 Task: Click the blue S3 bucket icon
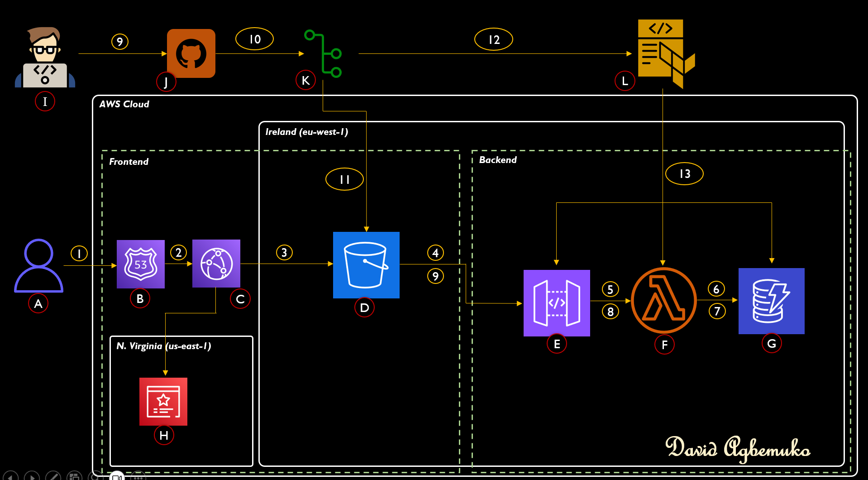tap(366, 265)
